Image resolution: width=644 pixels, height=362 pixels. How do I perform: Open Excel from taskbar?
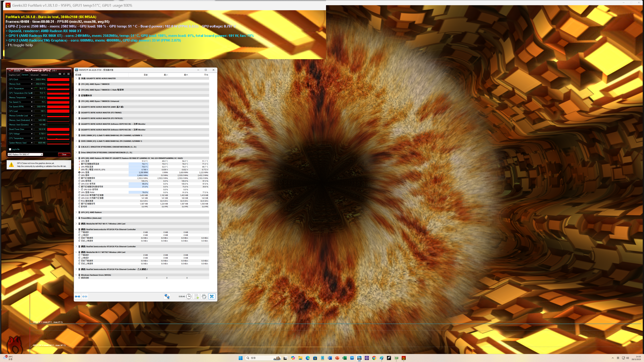pyautogui.click(x=344, y=358)
